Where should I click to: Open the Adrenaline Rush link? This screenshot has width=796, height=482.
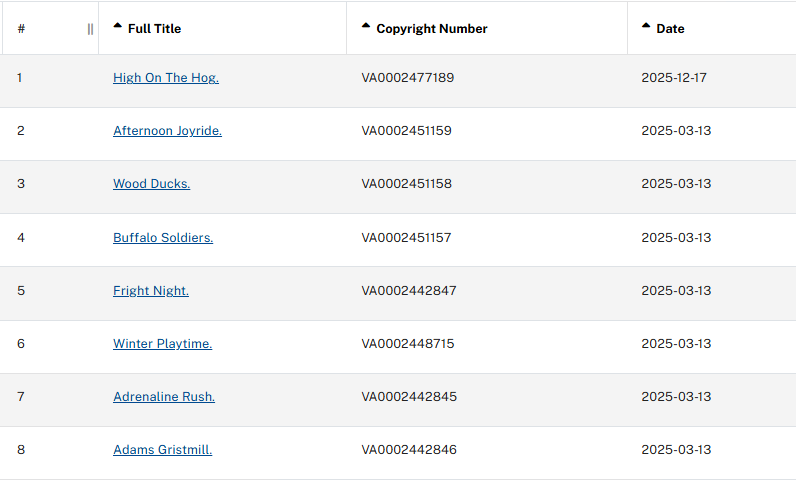click(x=163, y=397)
